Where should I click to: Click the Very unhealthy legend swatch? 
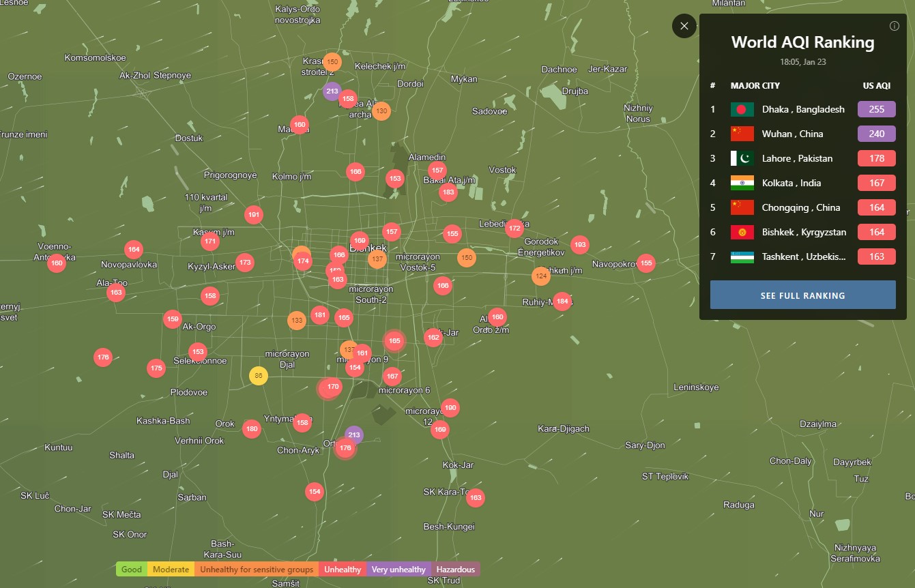pyautogui.click(x=398, y=570)
